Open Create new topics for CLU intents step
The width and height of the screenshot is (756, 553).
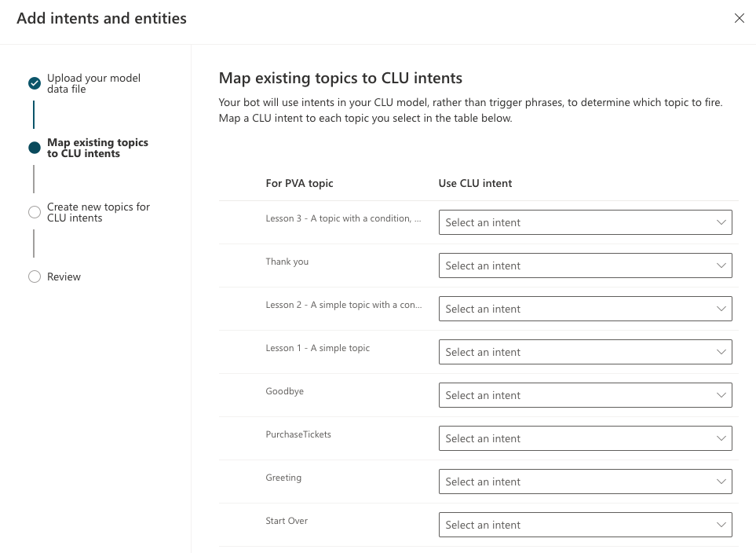pyautogui.click(x=98, y=212)
